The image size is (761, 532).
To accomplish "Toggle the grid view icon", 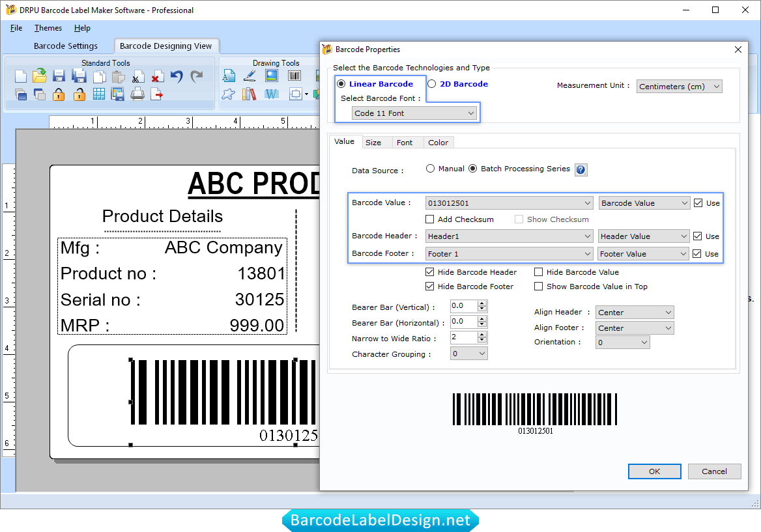I will 98,94.
